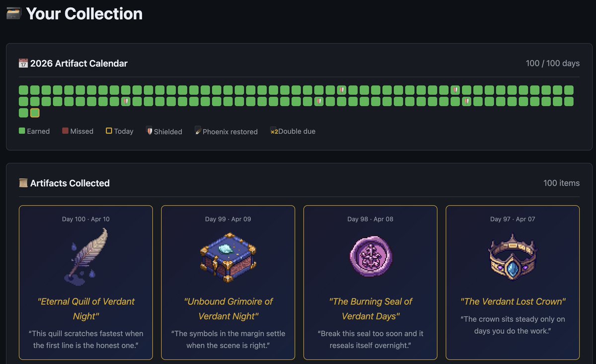Click the green Earned legend swatch
The width and height of the screenshot is (596, 364).
click(22, 131)
